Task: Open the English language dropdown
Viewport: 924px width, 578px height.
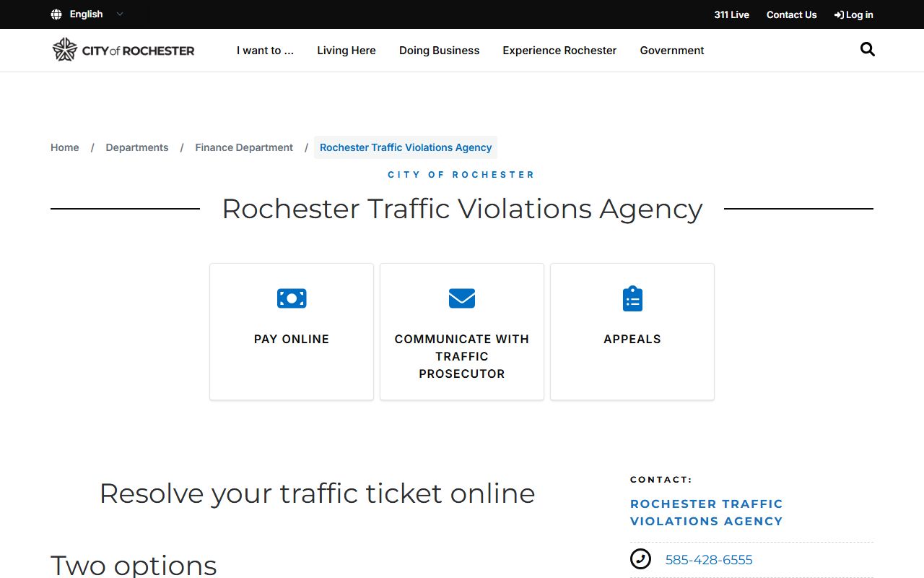Action: coord(87,14)
